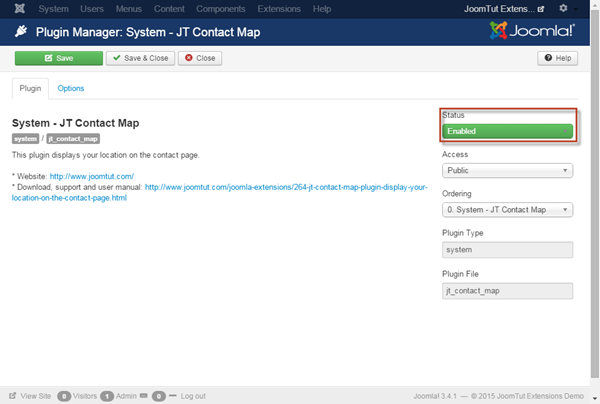The width and height of the screenshot is (600, 404).
Task: Open the Menus menu
Action: coord(129,9)
